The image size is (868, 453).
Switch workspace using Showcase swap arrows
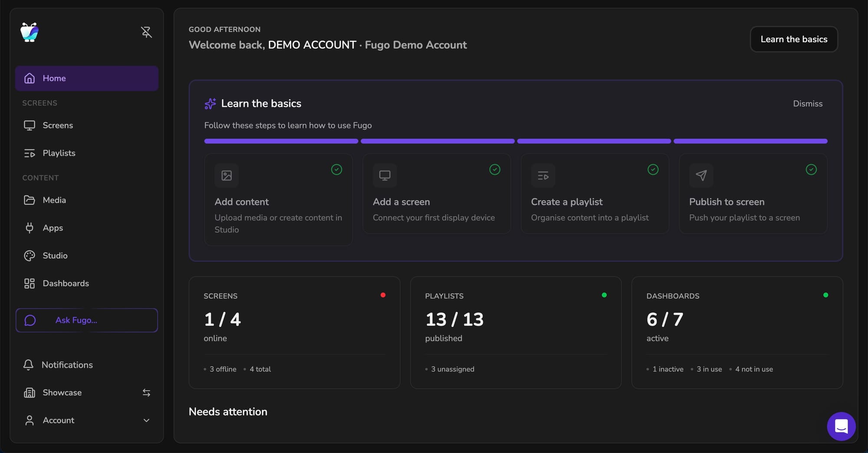(146, 393)
